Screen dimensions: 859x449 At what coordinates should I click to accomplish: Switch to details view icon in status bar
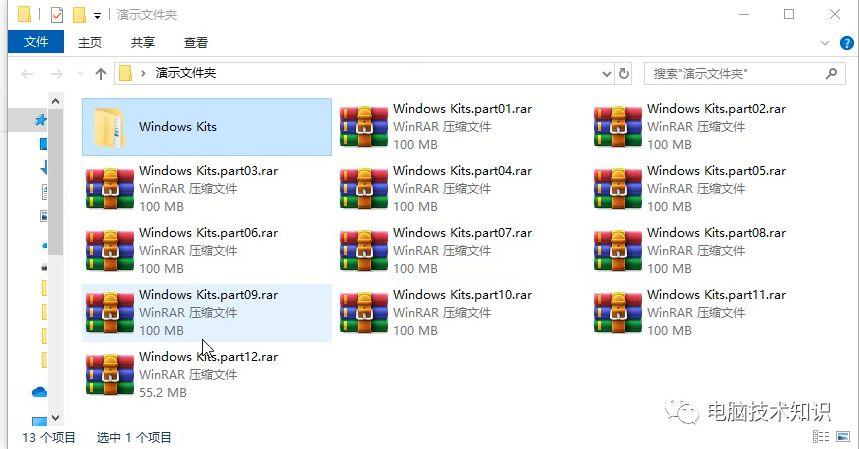pyautogui.click(x=821, y=436)
